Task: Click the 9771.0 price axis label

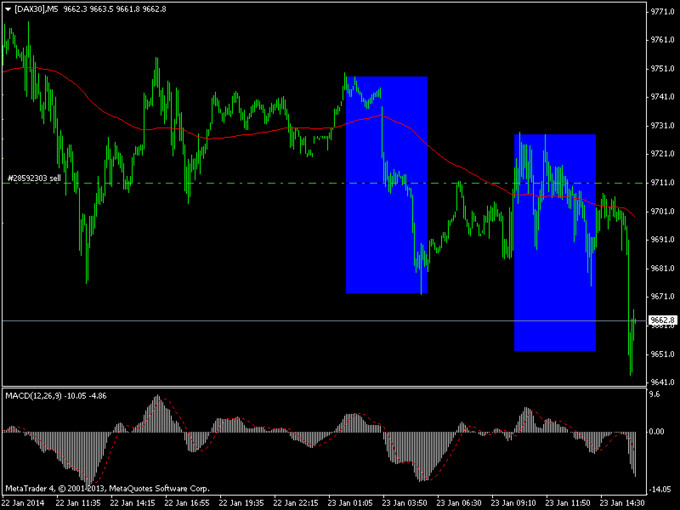Action: point(661,12)
